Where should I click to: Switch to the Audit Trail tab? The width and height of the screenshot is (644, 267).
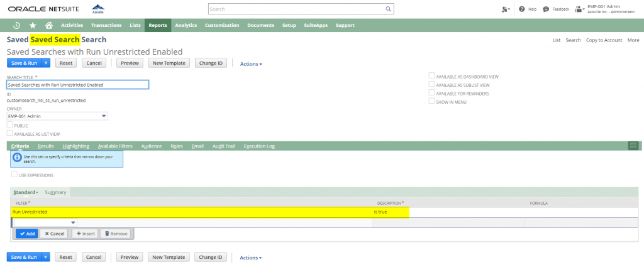(x=224, y=146)
